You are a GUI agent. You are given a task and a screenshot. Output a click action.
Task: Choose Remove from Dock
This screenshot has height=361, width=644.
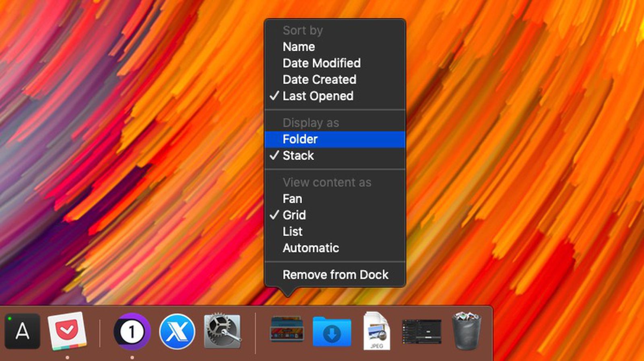pyautogui.click(x=335, y=275)
